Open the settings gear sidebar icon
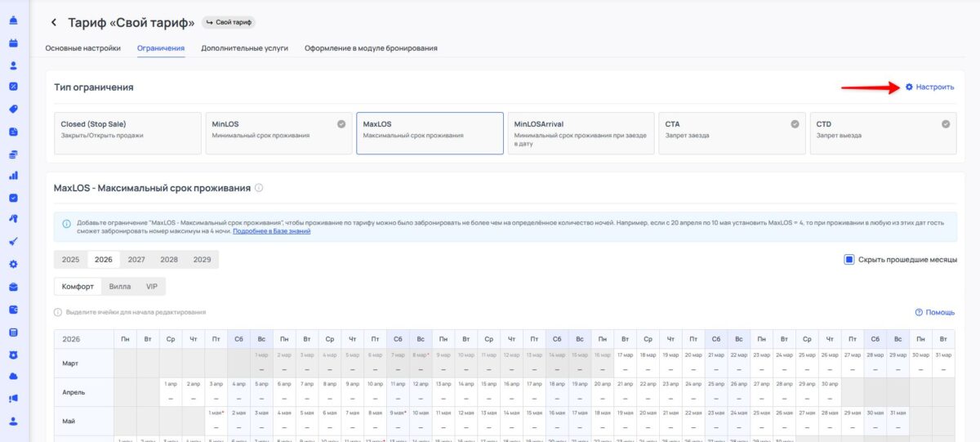This screenshot has width=980, height=442. (13, 264)
